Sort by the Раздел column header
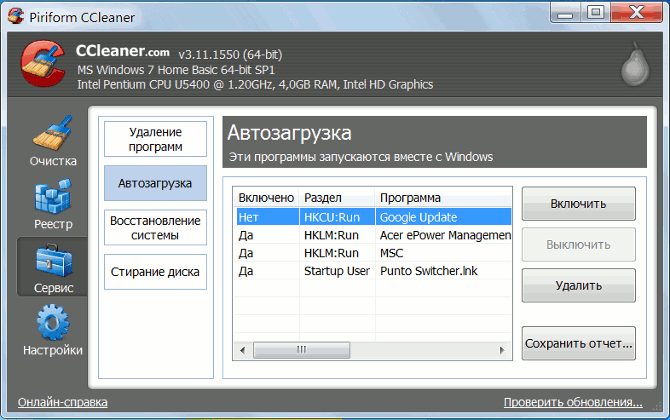 click(337, 198)
